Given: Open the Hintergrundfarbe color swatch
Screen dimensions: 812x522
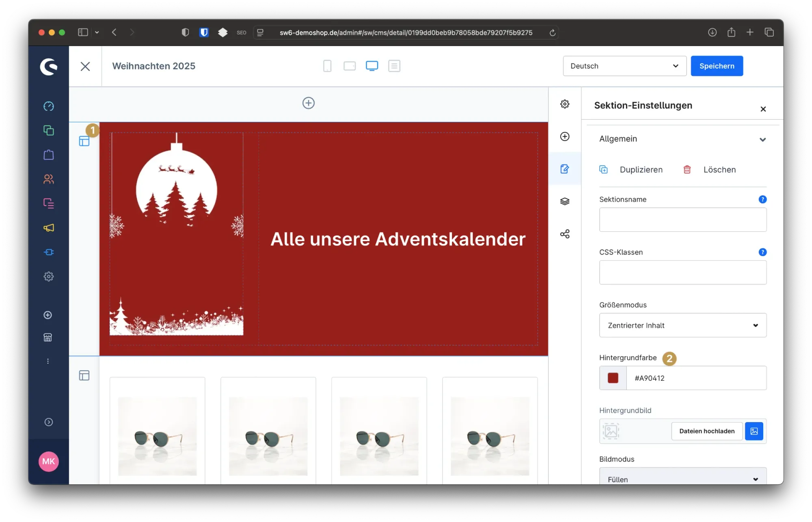Looking at the screenshot, I should click(x=613, y=378).
